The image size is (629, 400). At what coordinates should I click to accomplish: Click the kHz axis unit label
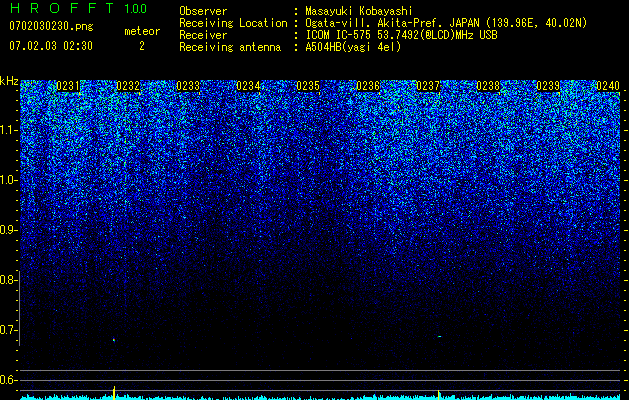point(9,81)
